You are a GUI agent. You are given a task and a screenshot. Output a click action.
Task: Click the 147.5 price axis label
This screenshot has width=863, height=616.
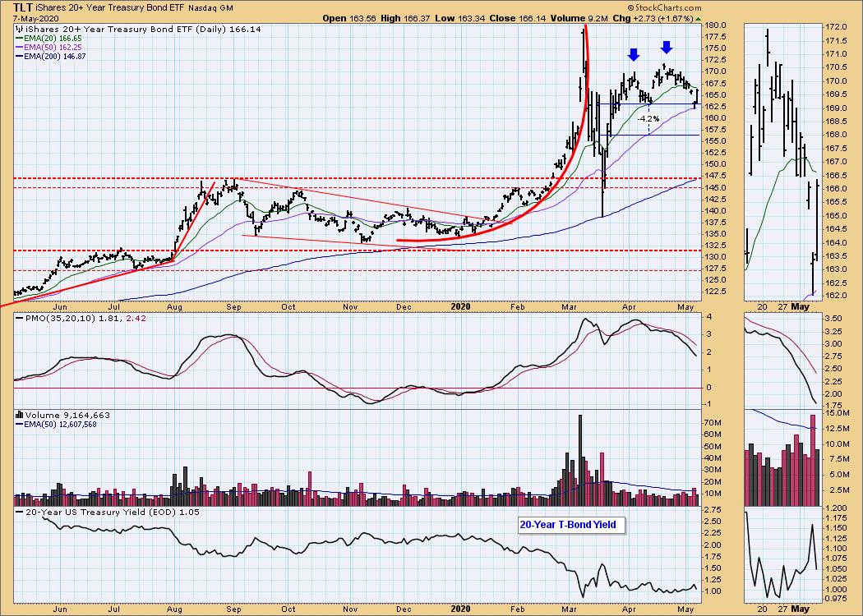click(714, 176)
